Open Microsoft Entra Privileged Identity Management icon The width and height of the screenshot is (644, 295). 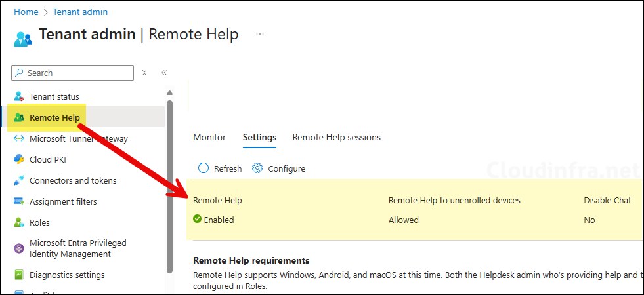click(x=19, y=248)
